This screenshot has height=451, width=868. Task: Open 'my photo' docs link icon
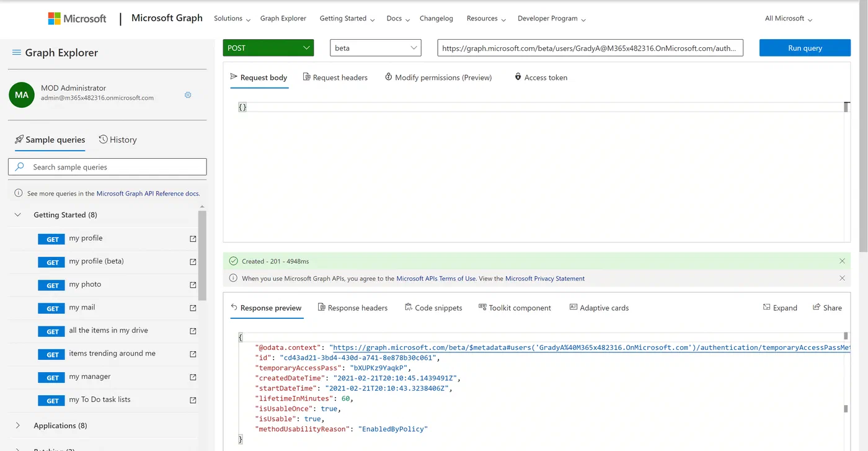[193, 285]
